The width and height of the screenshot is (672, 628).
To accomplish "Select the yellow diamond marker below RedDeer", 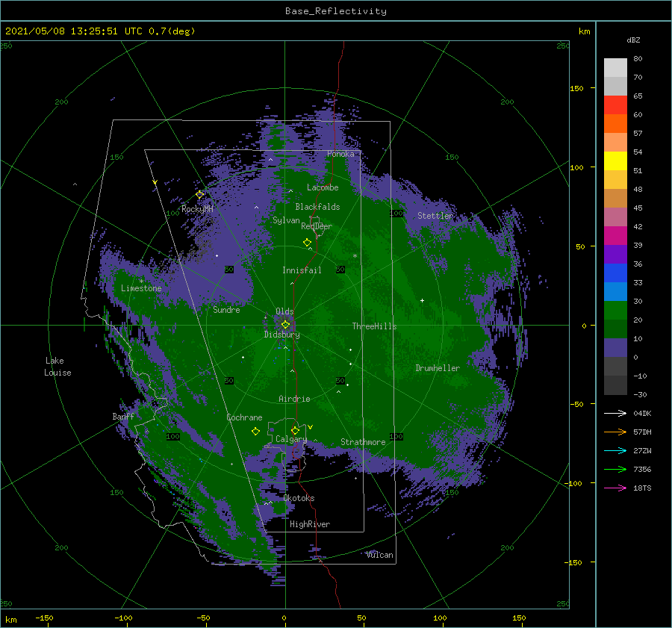I will (x=308, y=243).
